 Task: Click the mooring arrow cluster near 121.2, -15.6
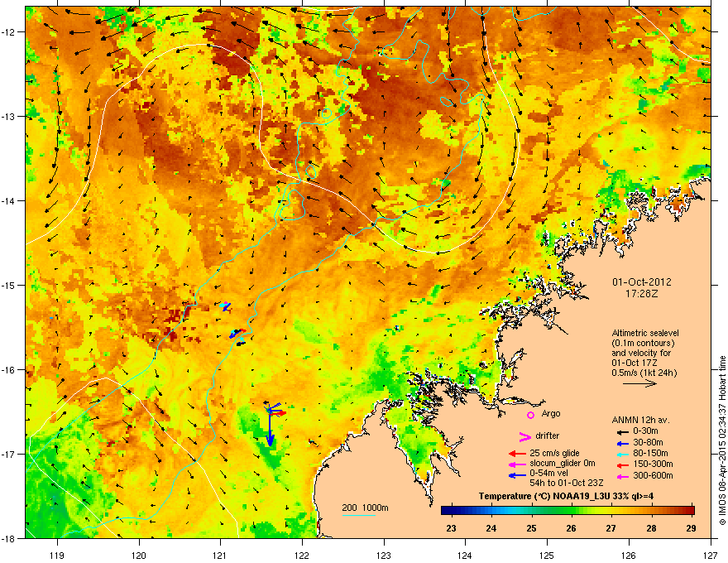pos(238,333)
